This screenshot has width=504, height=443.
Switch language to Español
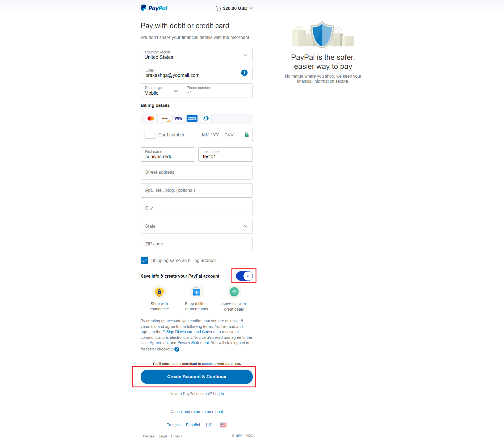pyautogui.click(x=193, y=425)
